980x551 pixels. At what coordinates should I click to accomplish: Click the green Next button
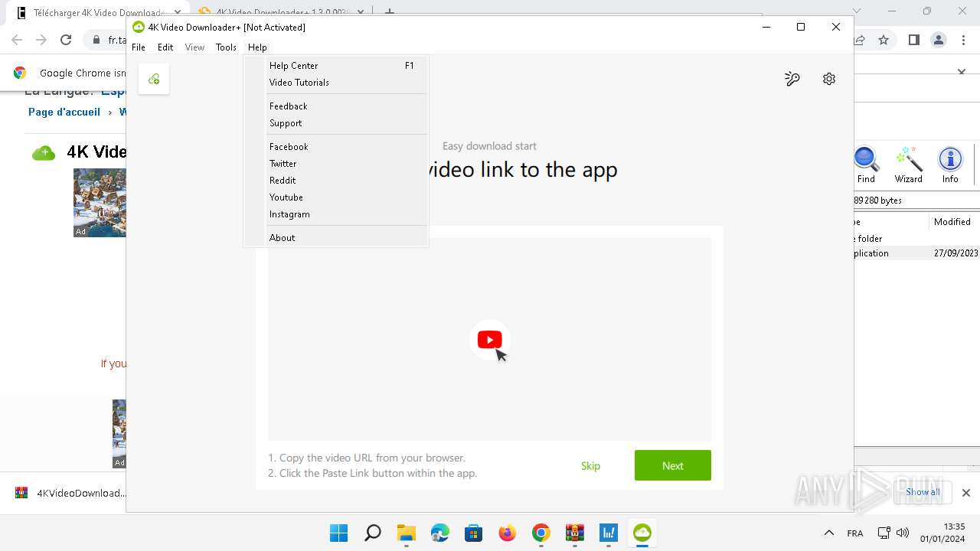point(673,465)
